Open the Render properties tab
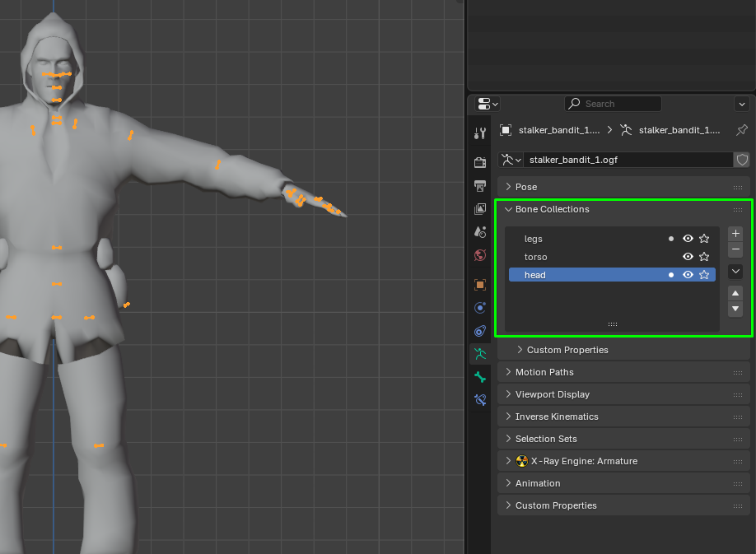This screenshot has height=554, width=756. tap(480, 162)
